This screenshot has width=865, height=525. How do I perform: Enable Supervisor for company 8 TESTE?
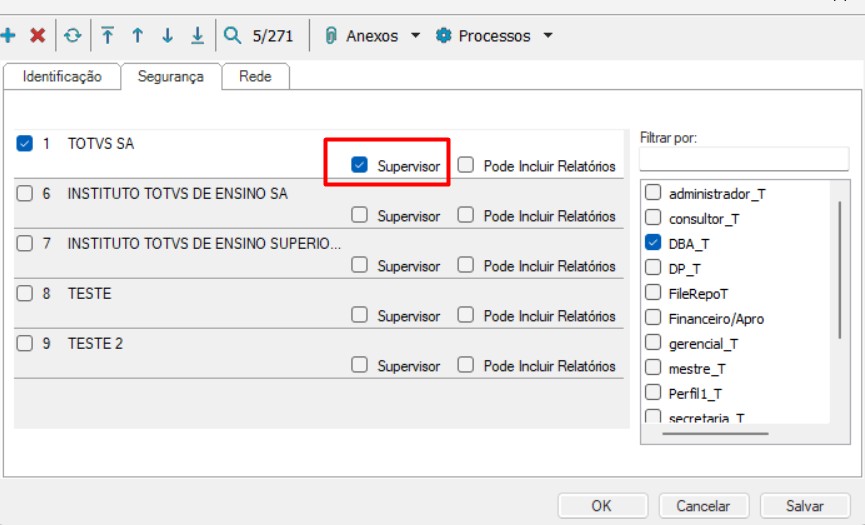tap(359, 314)
